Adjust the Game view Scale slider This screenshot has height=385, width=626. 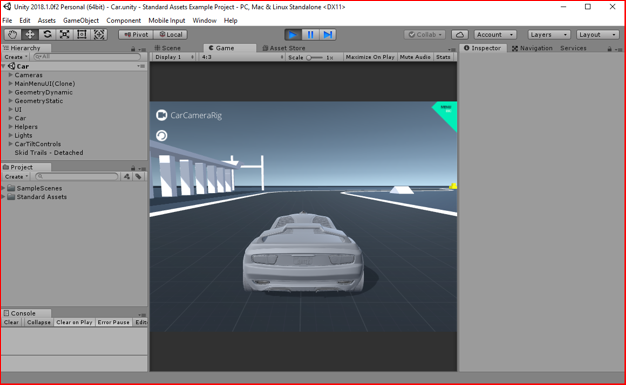[x=314, y=58]
